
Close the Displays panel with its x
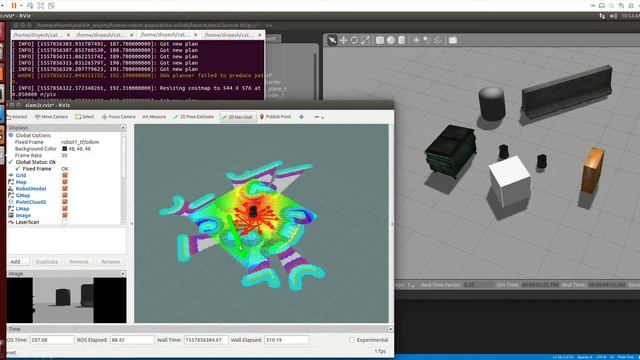(123, 128)
